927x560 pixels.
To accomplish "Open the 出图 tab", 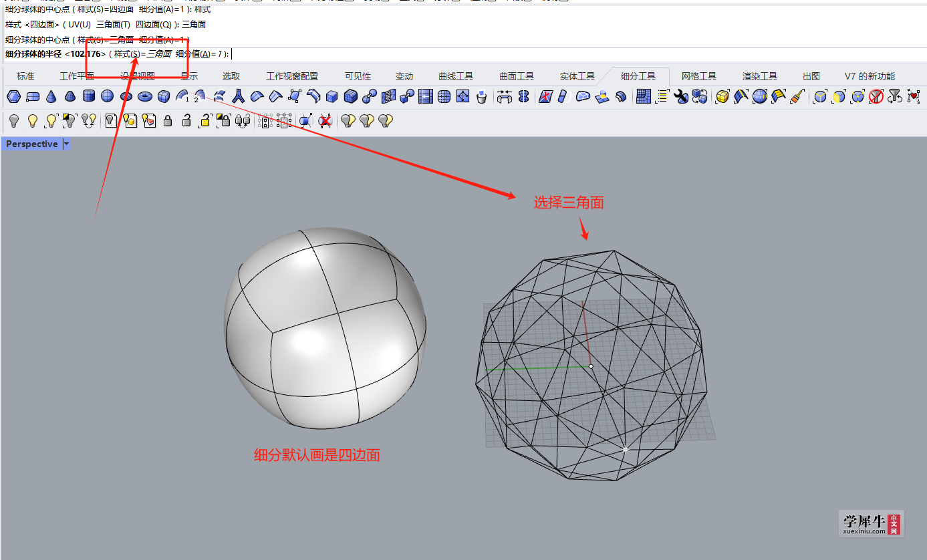I will pyautogui.click(x=811, y=76).
